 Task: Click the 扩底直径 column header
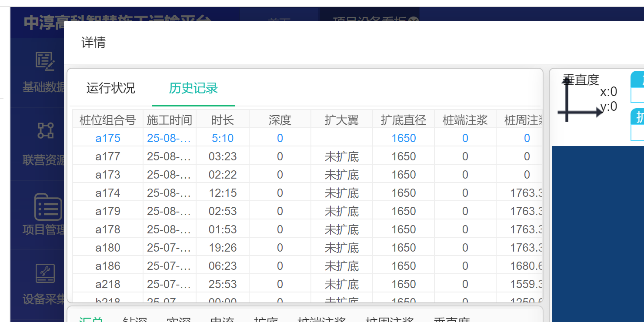point(403,120)
